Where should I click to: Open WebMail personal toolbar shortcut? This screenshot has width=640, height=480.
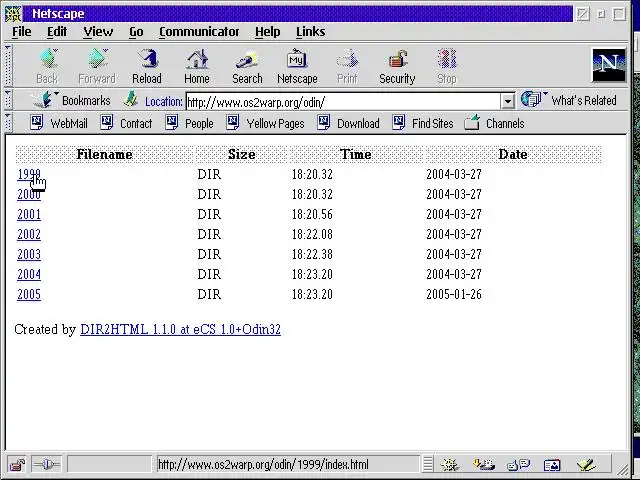(59, 123)
